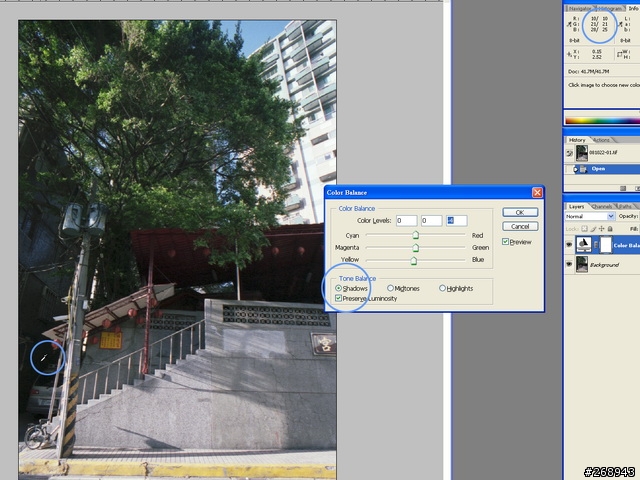Select the Background layer thumbnail
640x480 pixels.
coord(582,264)
